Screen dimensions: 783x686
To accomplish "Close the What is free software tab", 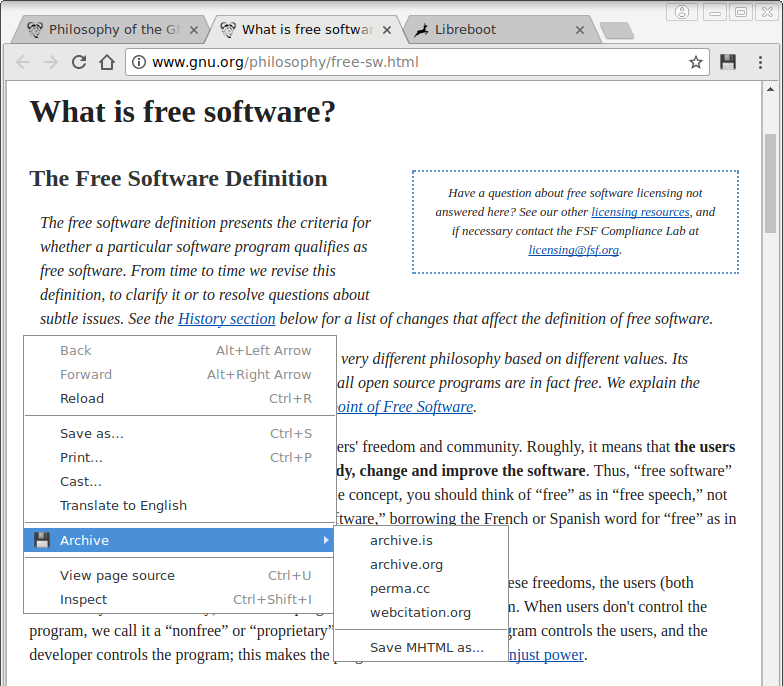I will (x=387, y=30).
